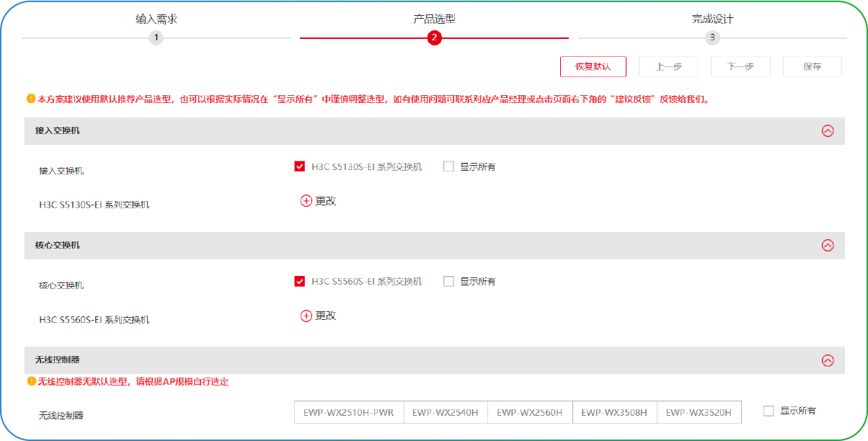Click 更改 for the S5560S-EI switch
868x441 pixels.
(326, 316)
